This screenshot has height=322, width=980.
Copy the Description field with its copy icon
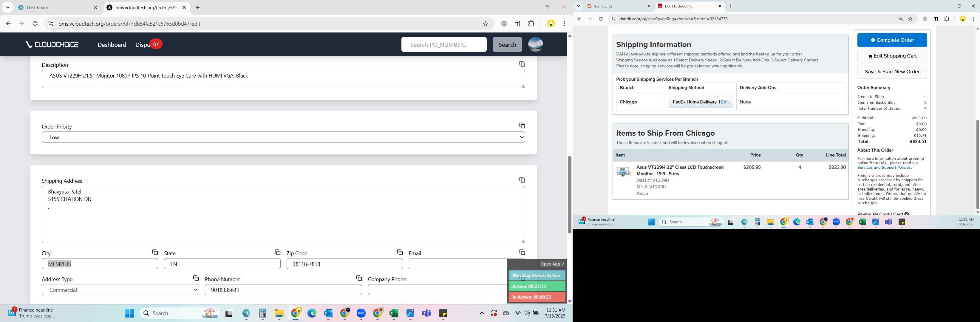click(x=522, y=64)
